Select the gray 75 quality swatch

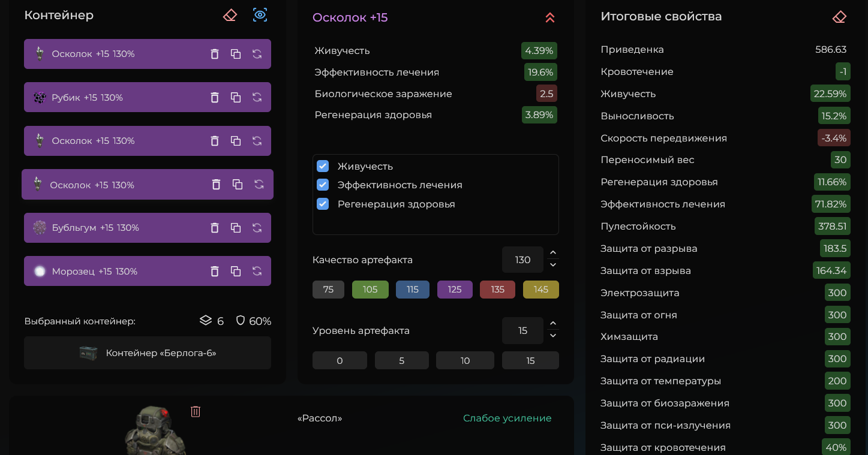click(x=328, y=290)
